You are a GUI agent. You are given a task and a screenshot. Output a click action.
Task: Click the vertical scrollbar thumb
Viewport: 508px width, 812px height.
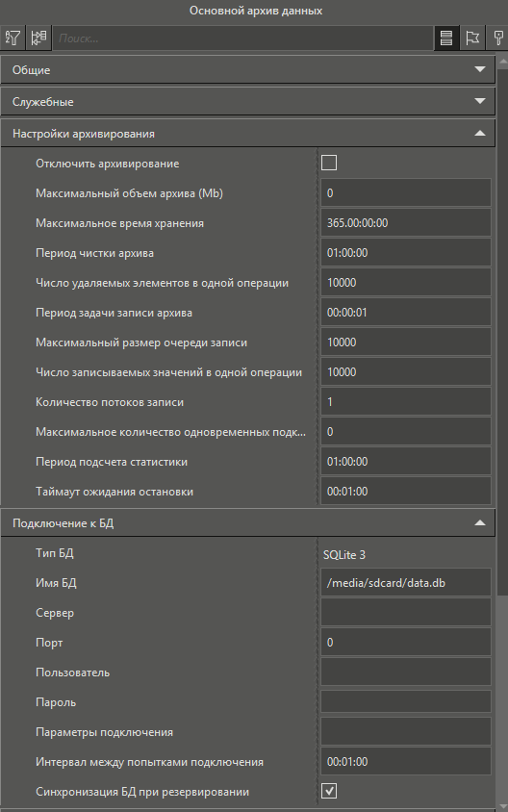[x=502, y=331]
